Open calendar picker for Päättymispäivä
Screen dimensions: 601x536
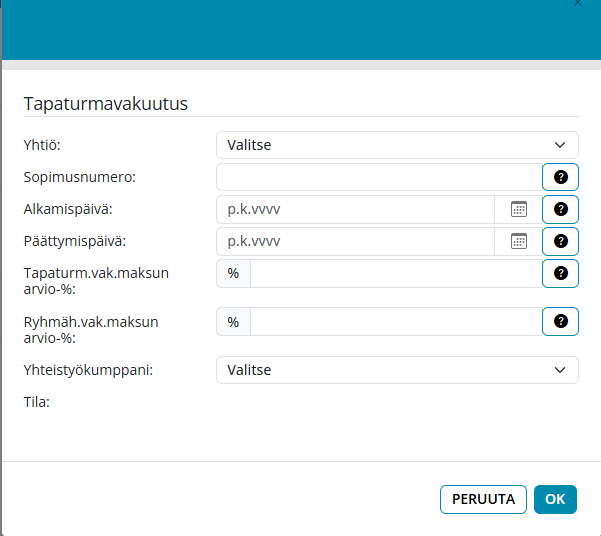coord(518,241)
